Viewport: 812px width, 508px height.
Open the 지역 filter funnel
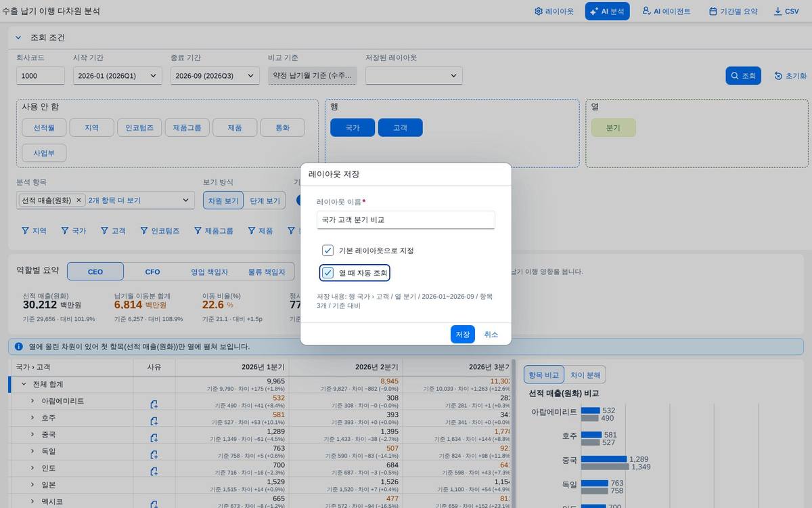click(x=34, y=231)
